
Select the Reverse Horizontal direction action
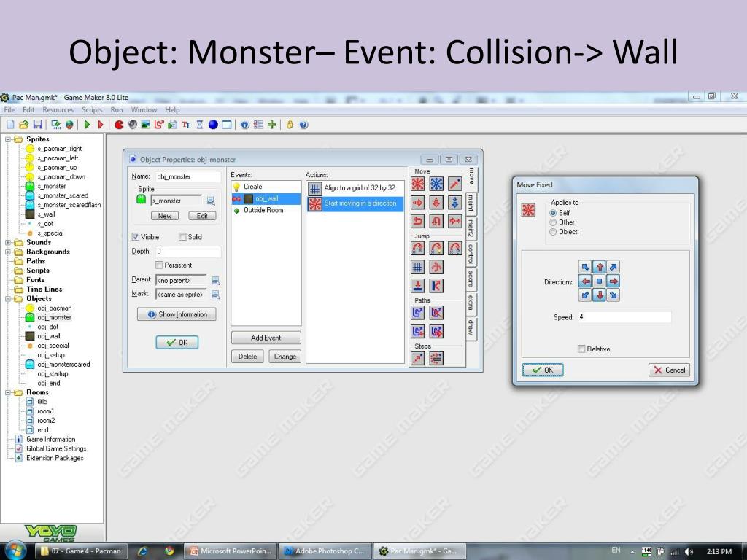point(418,221)
